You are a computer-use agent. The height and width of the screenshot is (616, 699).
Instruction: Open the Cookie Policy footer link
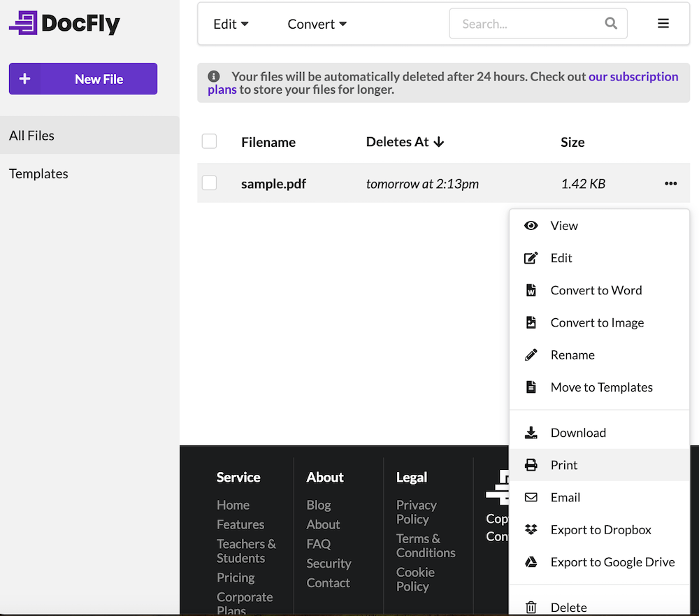point(415,579)
